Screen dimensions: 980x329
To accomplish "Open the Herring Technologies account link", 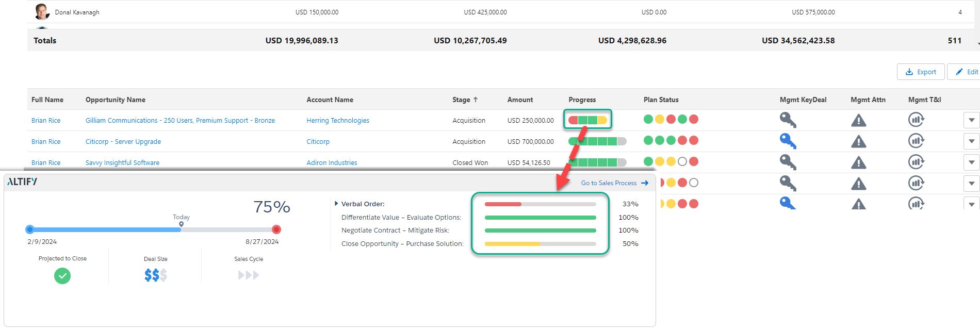I will click(x=338, y=120).
